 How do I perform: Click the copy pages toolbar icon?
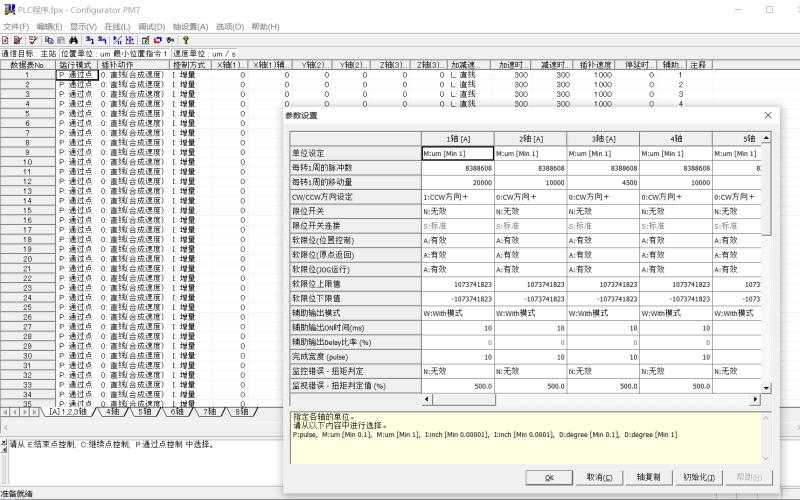coord(49,40)
